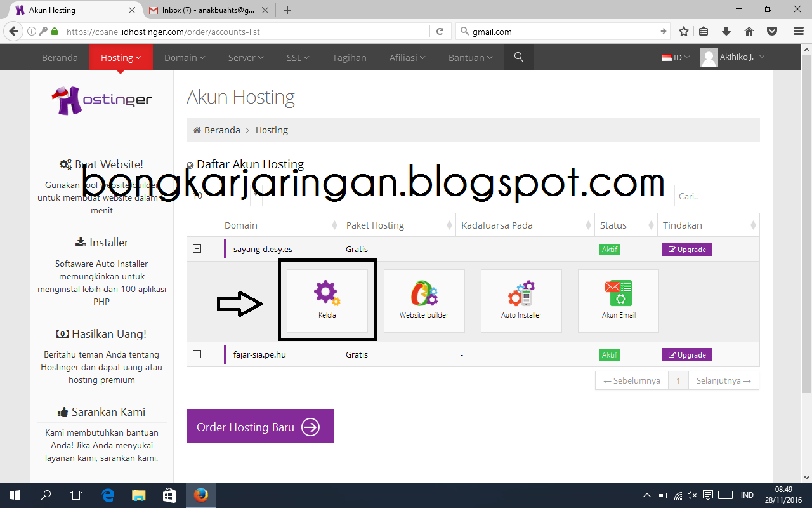Reload the page with refresh icon

[x=440, y=31]
